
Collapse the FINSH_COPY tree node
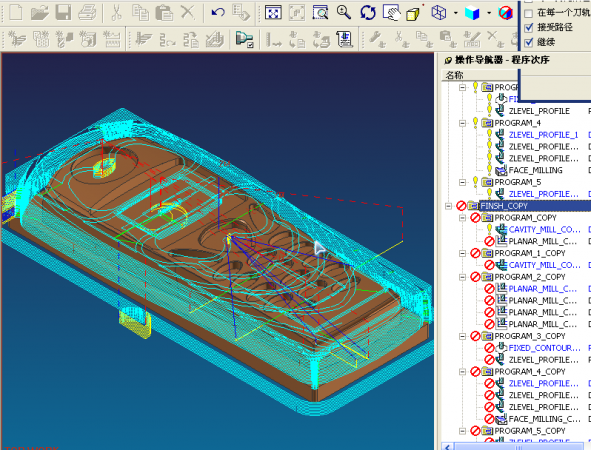point(448,206)
